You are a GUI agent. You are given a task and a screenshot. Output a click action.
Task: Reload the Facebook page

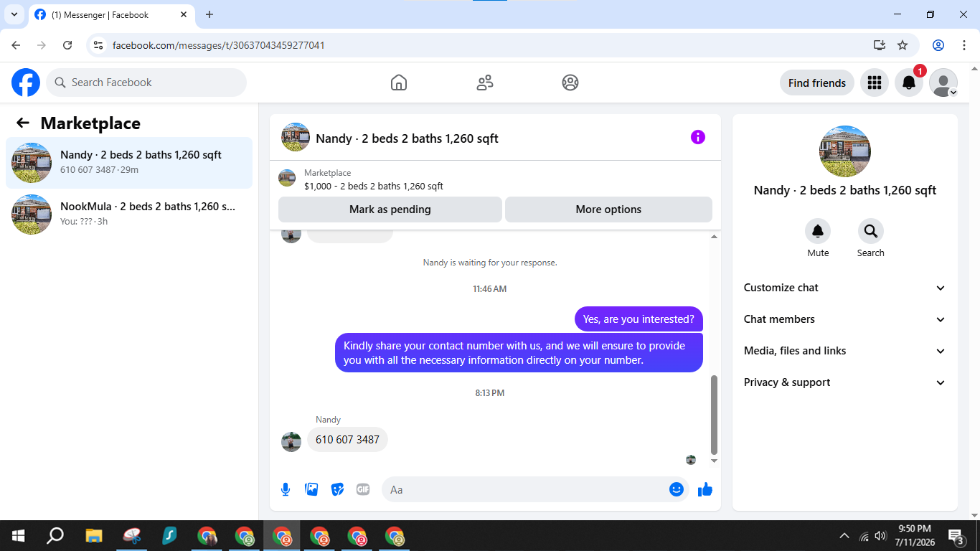click(67, 45)
